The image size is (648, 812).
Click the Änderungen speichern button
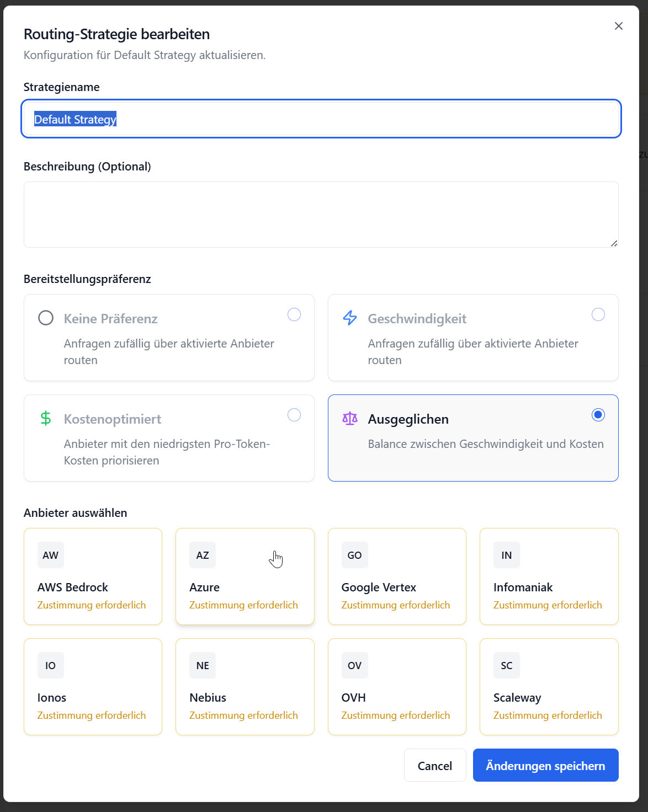pyautogui.click(x=545, y=766)
